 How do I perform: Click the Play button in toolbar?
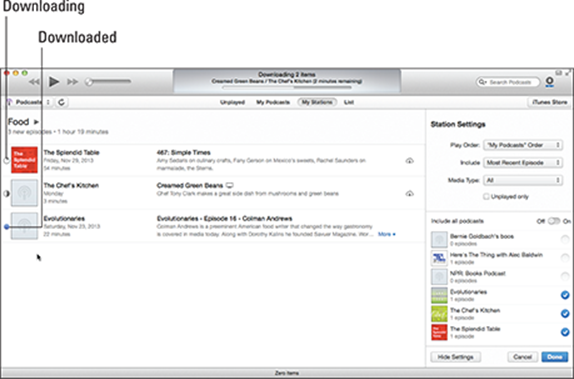coord(54,82)
